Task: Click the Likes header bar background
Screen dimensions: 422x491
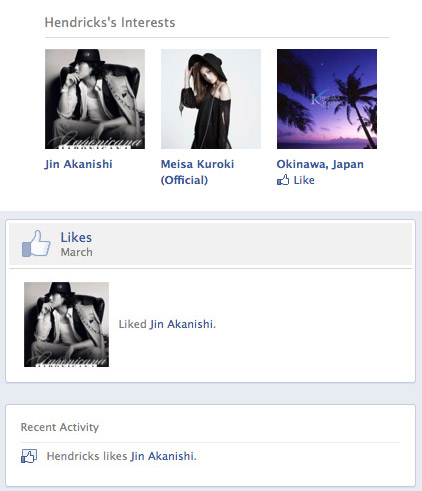Action: pyautogui.click(x=210, y=244)
